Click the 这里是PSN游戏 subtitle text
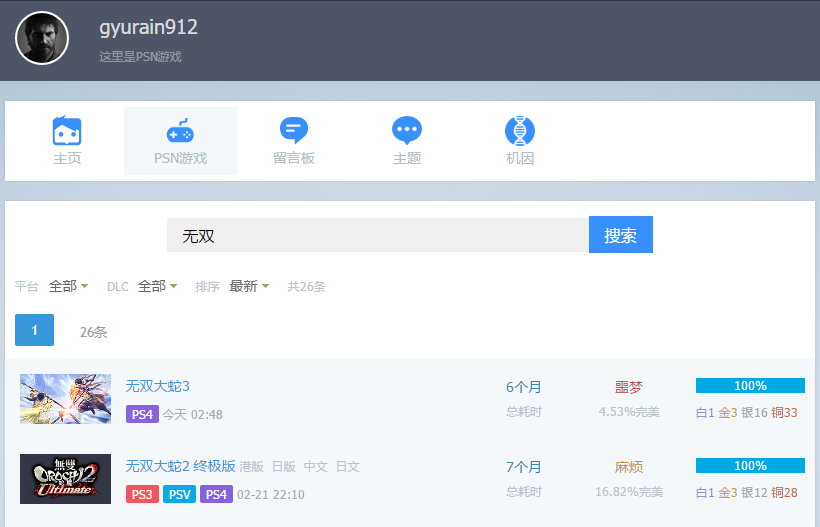Image resolution: width=820 pixels, height=527 pixels. tap(140, 56)
